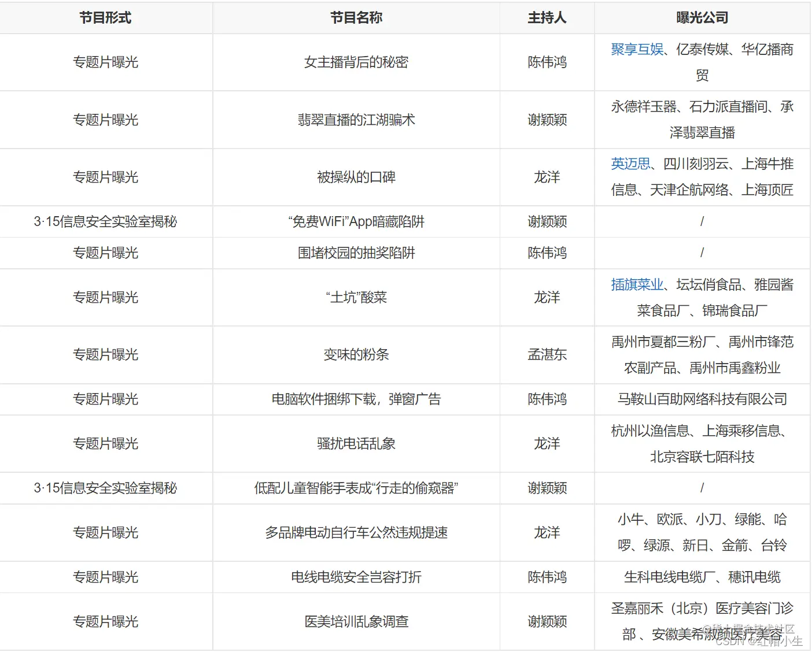Click the 马鞍山百助网络科技有限公司 cell
812x652 pixels.
(x=702, y=399)
